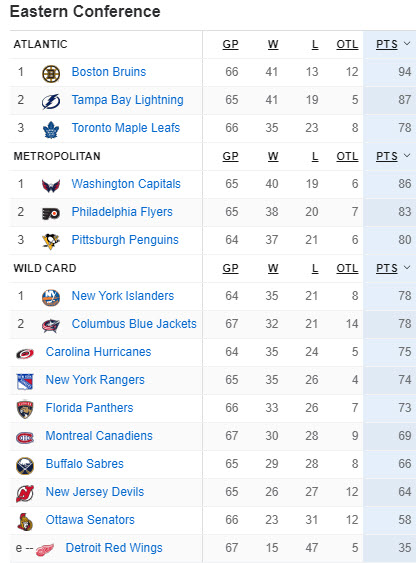Click the Boston Bruins team logo
This screenshot has height=563, width=416.
coord(51,74)
